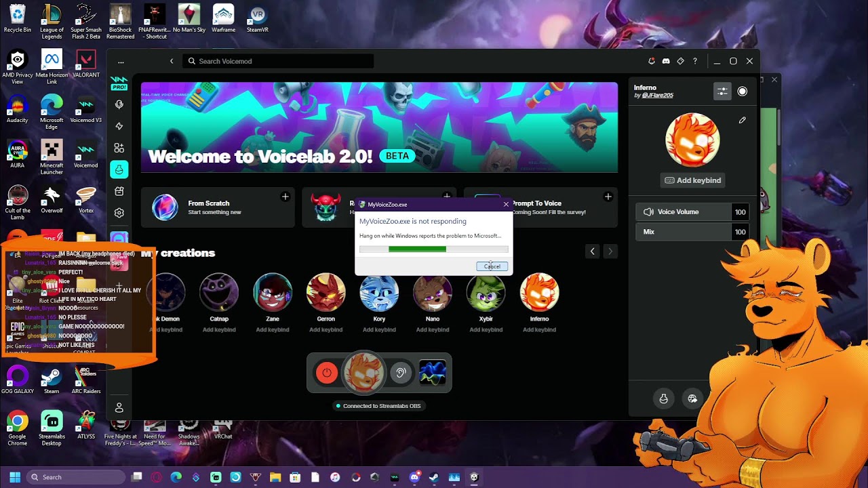Image resolution: width=868 pixels, height=488 pixels.
Task: Select the Nano voice avatar
Action: (x=433, y=293)
